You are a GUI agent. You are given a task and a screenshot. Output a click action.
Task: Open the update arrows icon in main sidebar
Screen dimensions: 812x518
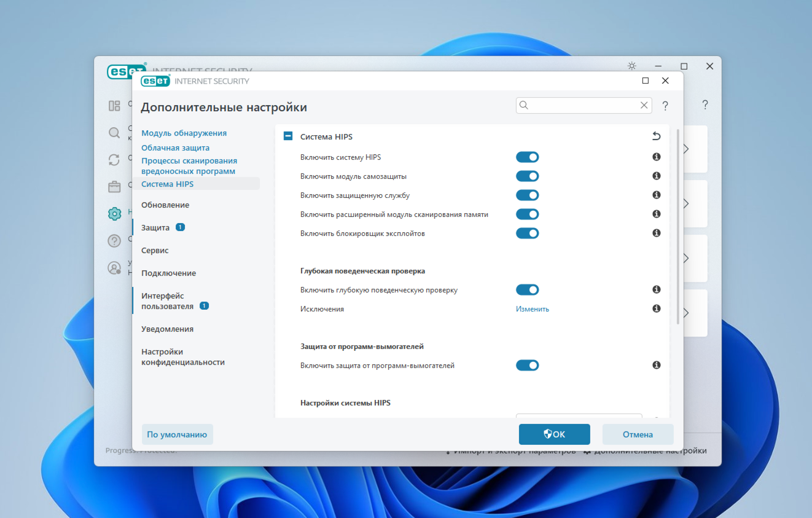(114, 160)
